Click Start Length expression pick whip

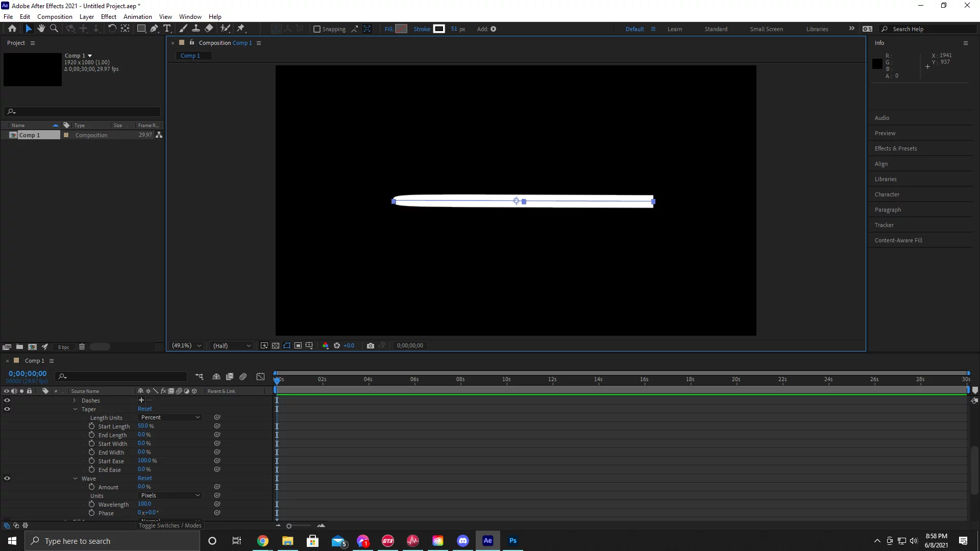(217, 426)
